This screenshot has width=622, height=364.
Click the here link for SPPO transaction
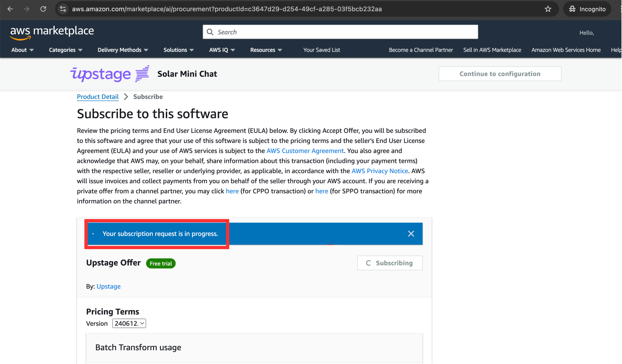[x=322, y=191]
